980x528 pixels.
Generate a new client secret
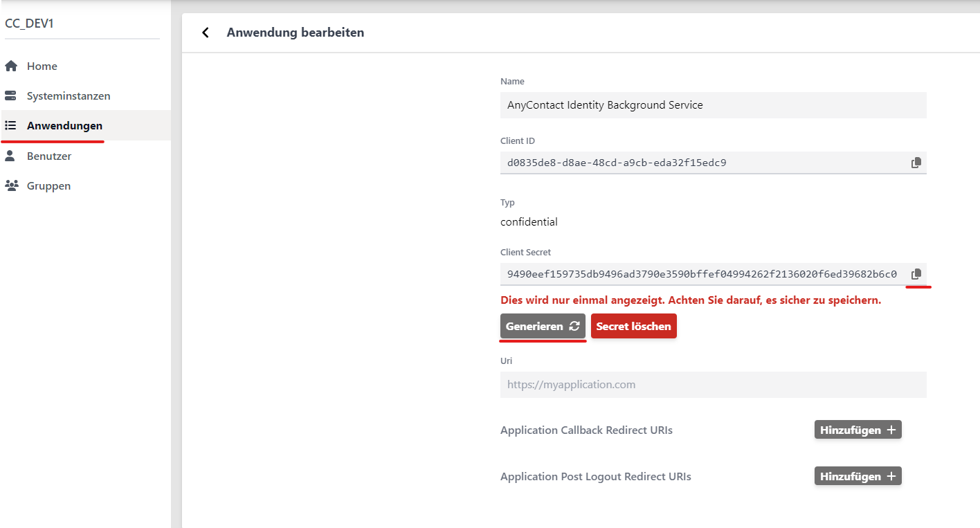point(543,327)
